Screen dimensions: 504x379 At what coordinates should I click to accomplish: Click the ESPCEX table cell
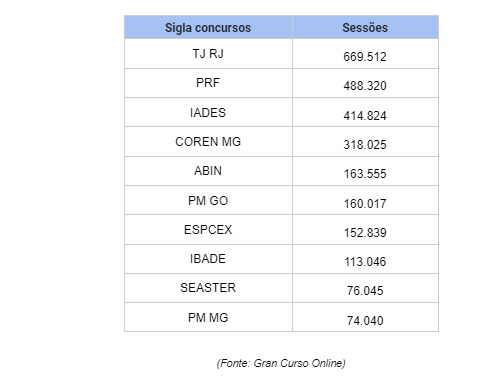tap(208, 230)
